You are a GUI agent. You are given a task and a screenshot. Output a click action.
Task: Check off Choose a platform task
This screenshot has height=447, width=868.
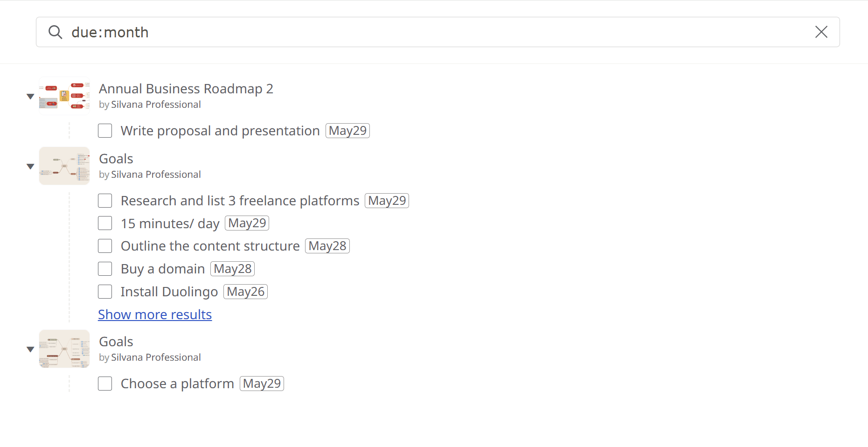(x=105, y=384)
